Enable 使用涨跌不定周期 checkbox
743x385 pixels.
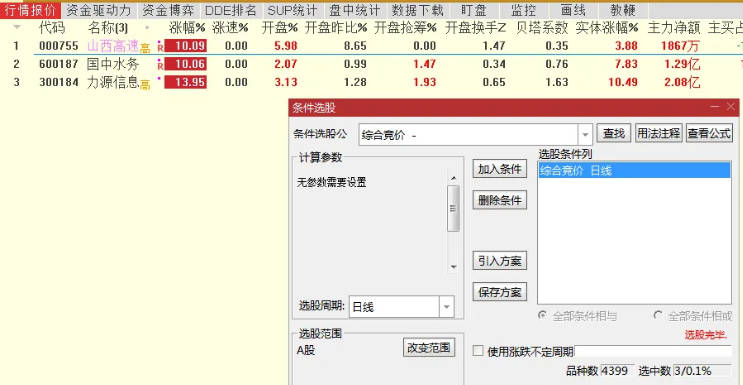coord(478,351)
